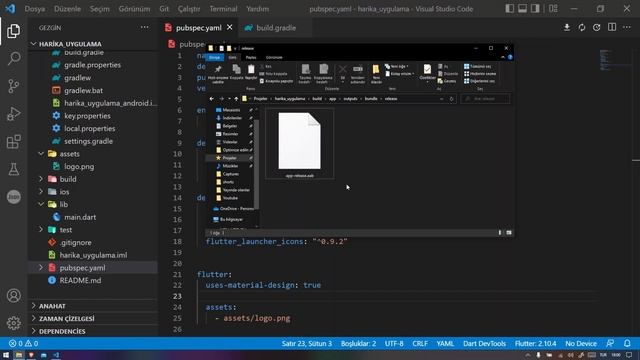Image resolution: width=640 pixels, height=360 pixels.
Task: Change Boşluklar: 2 indentation setting
Action: tap(358, 344)
